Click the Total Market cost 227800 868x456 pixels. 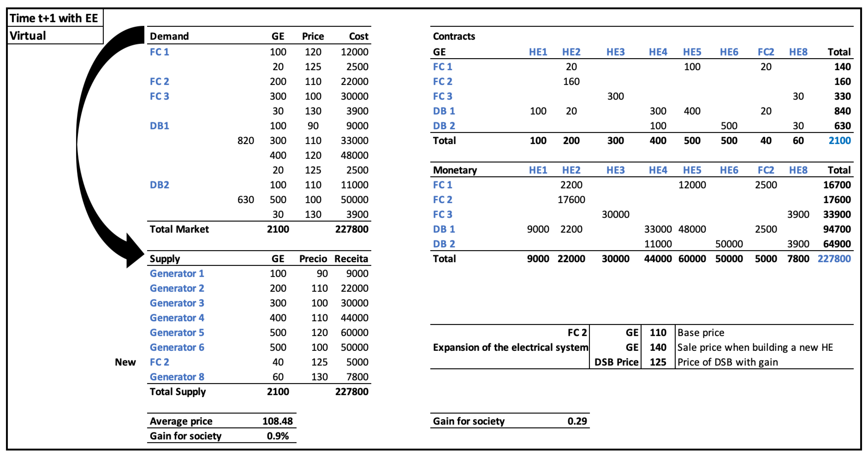point(352,229)
